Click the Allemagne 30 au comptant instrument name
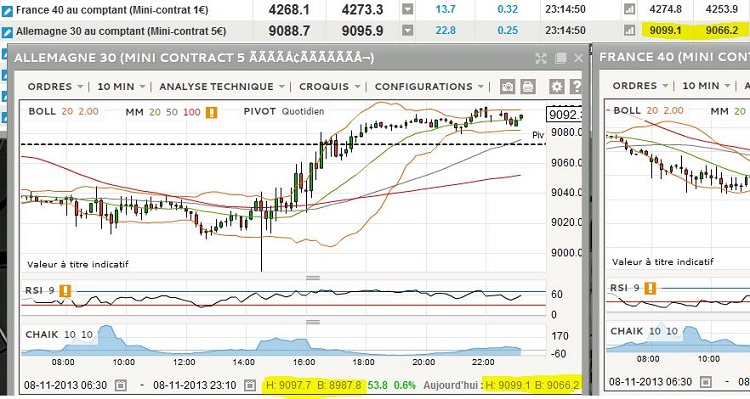Screen dimensions: 750x399 [x=121, y=32]
